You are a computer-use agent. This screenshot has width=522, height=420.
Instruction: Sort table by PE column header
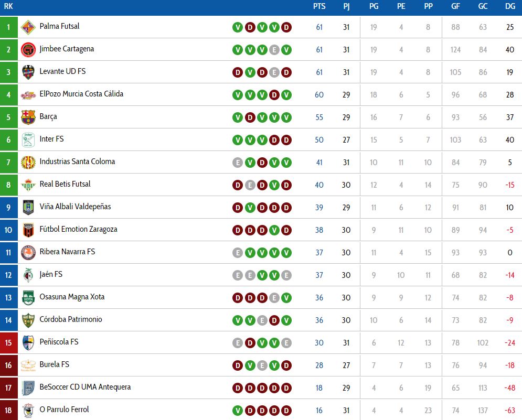click(401, 6)
